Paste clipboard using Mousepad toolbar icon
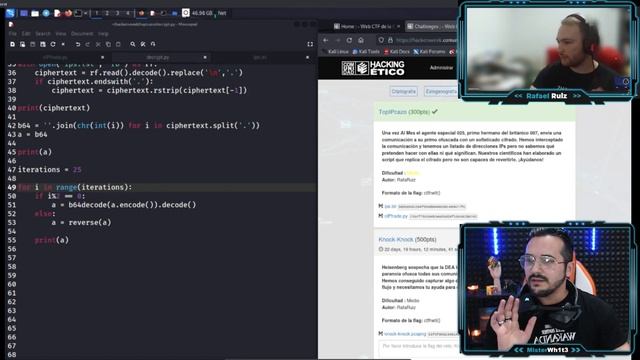 118,44
